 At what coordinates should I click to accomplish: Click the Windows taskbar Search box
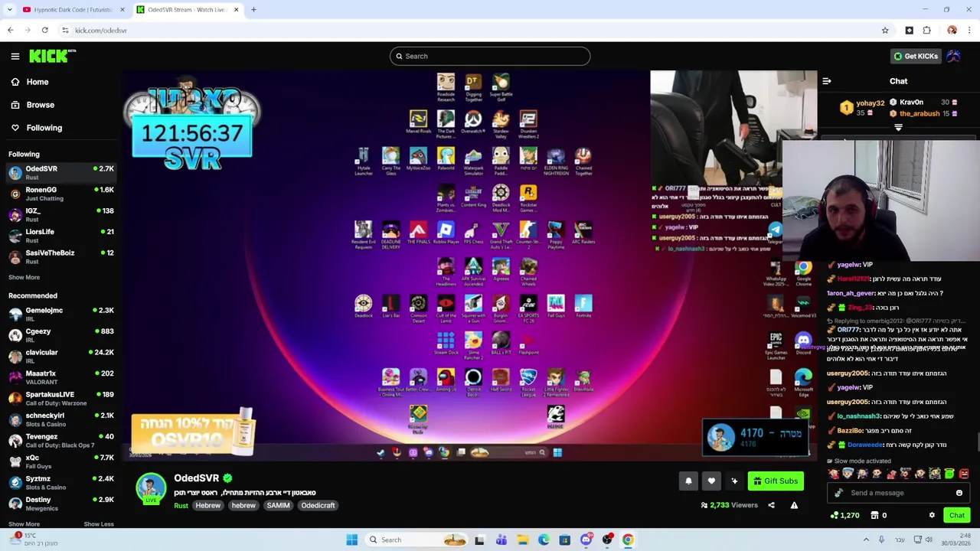coord(417,540)
